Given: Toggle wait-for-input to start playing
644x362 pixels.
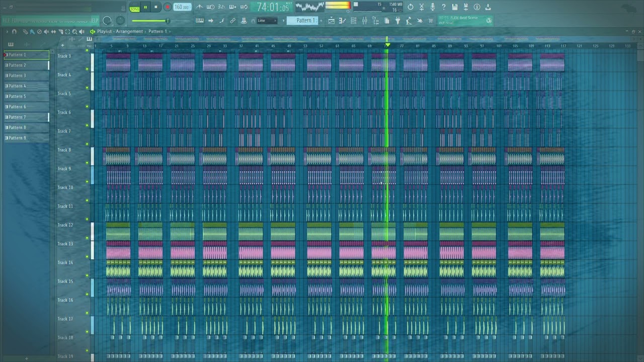Looking at the screenshot, I should (210, 7).
